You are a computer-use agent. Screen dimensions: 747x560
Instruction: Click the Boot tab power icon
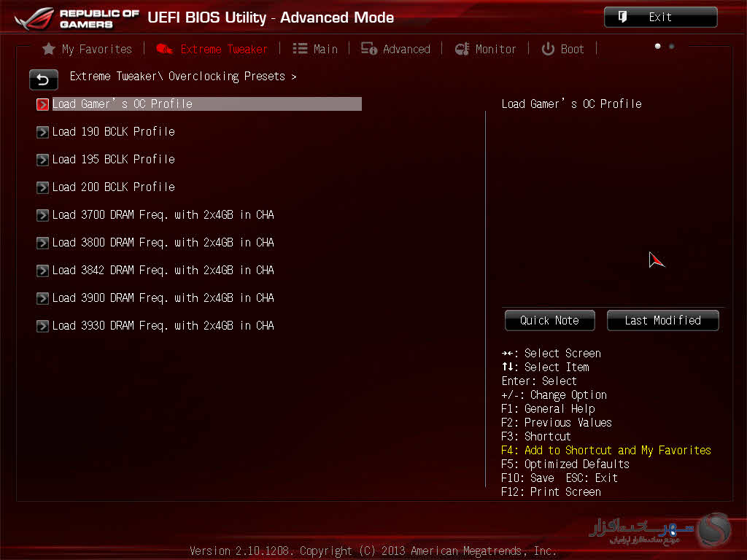click(x=548, y=49)
